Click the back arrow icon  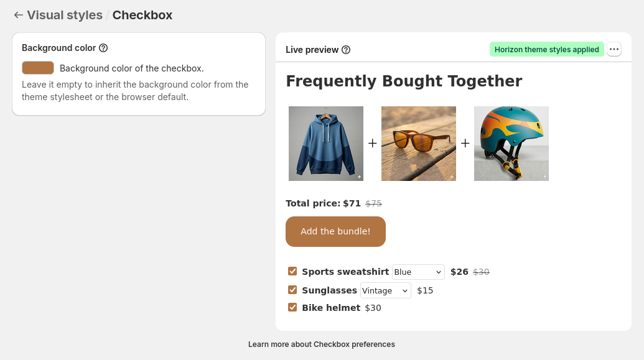[x=19, y=16]
